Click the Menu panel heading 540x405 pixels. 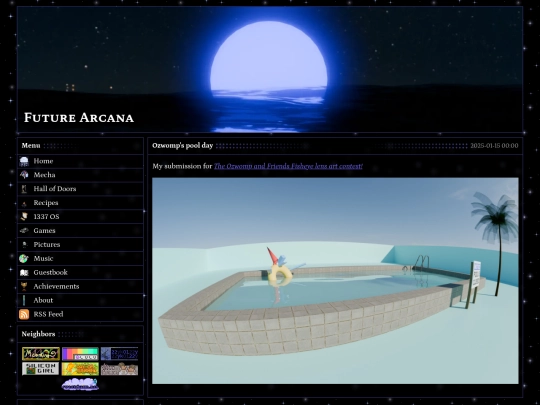31,146
